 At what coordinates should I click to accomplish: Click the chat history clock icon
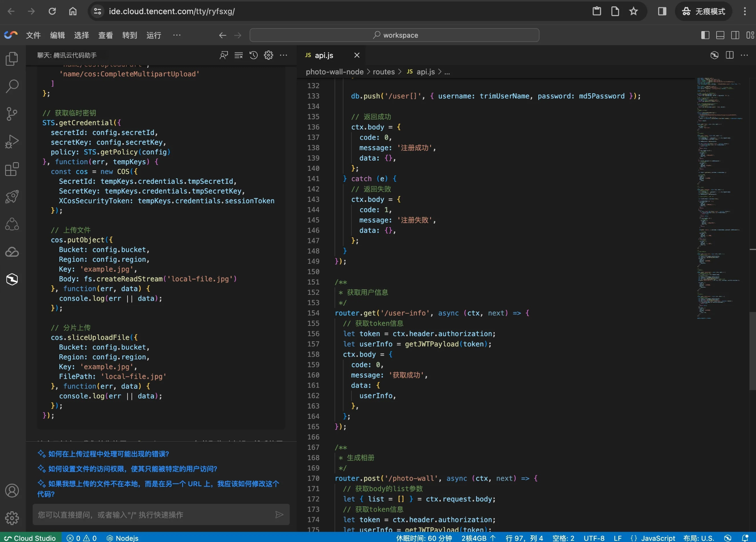coord(253,55)
